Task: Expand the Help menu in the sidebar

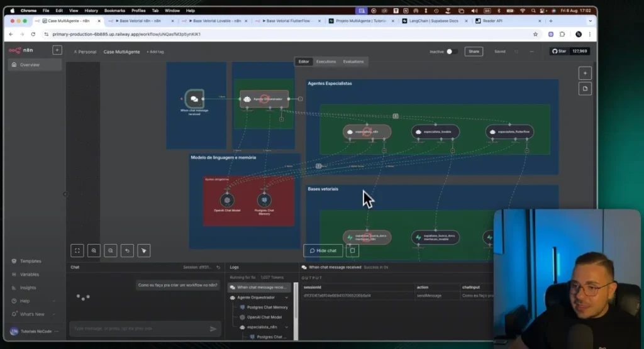Action: 33,301
